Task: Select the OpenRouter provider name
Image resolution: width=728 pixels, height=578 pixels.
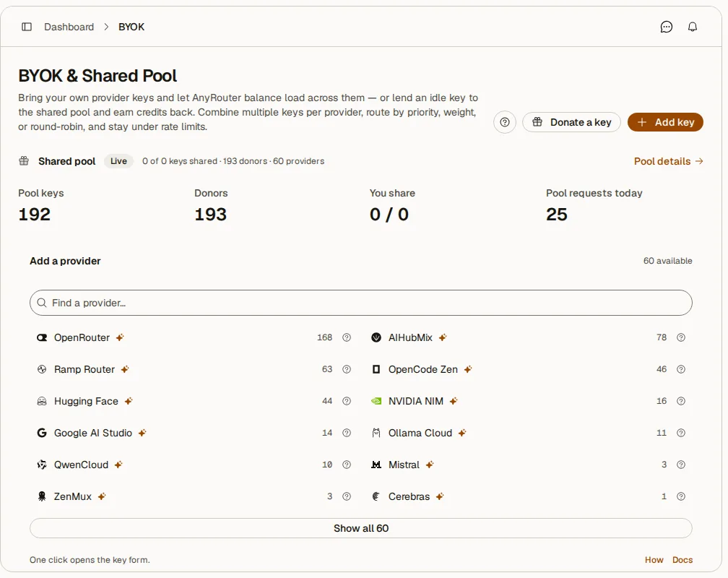Action: click(x=82, y=338)
